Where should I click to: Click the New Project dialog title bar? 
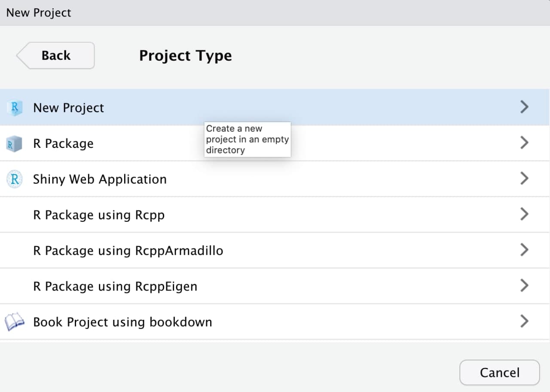click(275, 12)
